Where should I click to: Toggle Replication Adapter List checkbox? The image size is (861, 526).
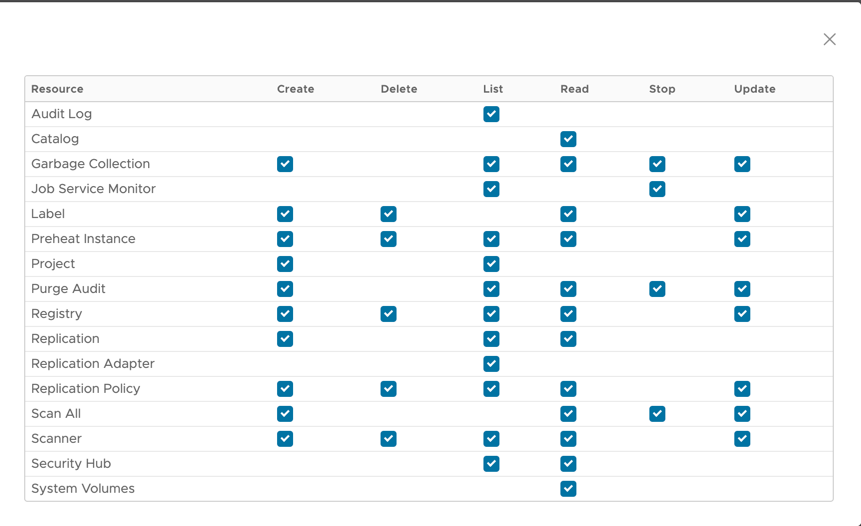[x=491, y=364]
